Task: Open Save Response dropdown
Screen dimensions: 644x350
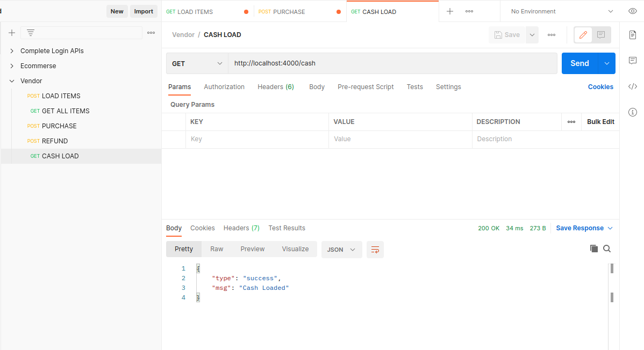Action: point(584,228)
